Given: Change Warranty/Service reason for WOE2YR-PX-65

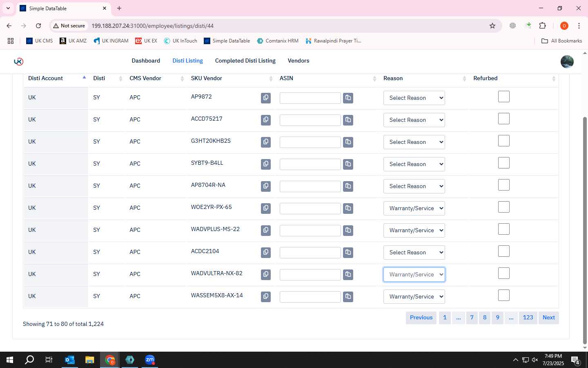Looking at the screenshot, I should click(x=414, y=208).
